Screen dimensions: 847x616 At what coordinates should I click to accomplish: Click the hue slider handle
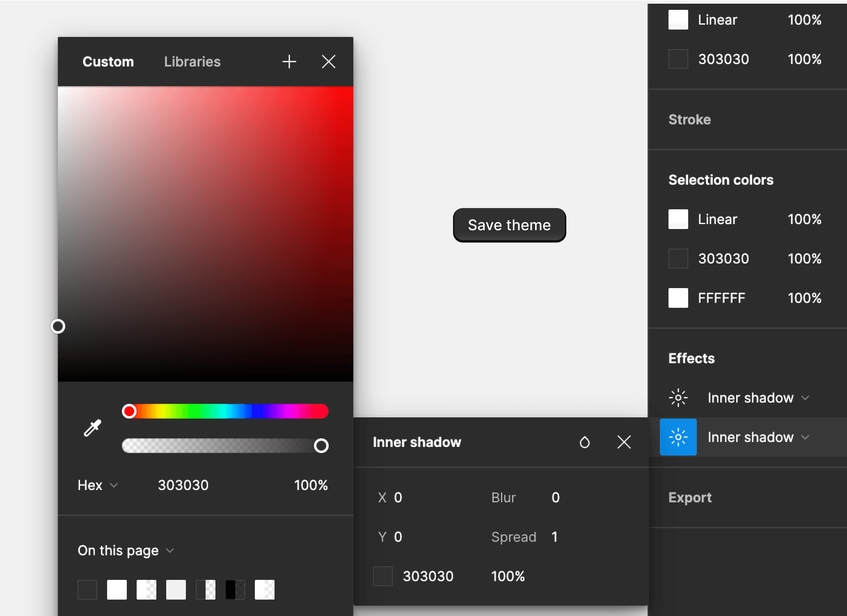click(129, 411)
